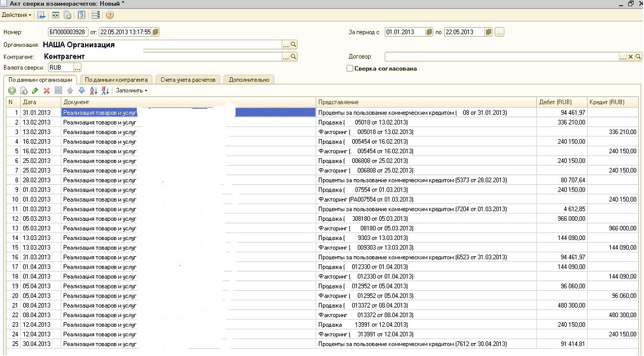This screenshot has width=644, height=356.
Task: Open calendar for period start date 01.01.2013
Action: coord(429,32)
